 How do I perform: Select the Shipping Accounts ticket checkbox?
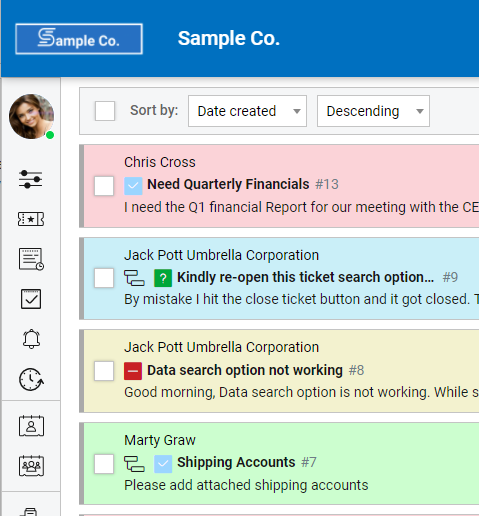pyautogui.click(x=104, y=464)
